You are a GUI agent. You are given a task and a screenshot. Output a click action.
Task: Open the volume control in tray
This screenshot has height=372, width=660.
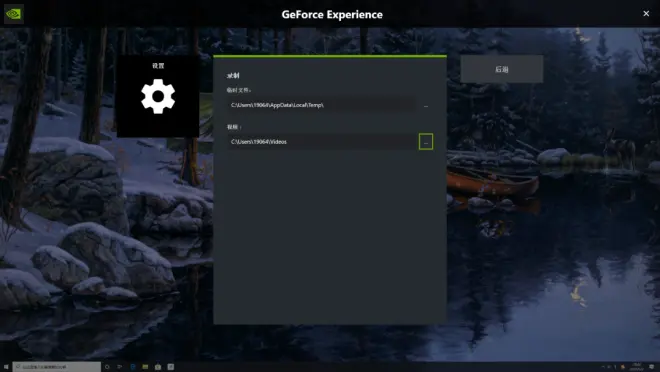pos(615,367)
